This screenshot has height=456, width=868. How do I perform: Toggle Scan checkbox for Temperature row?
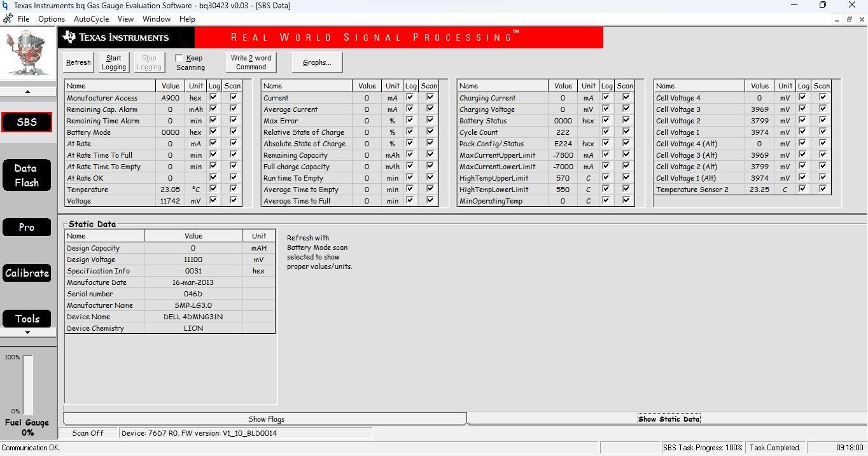click(x=234, y=189)
